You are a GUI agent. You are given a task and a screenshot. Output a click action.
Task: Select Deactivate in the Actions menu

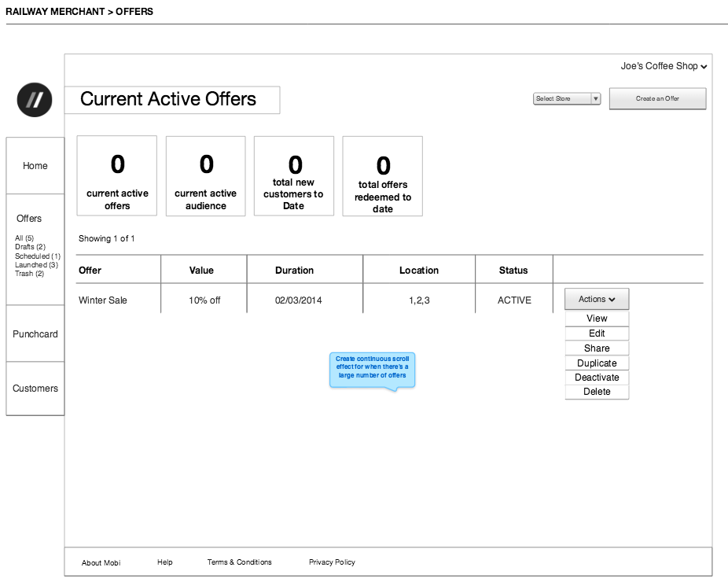pos(597,378)
